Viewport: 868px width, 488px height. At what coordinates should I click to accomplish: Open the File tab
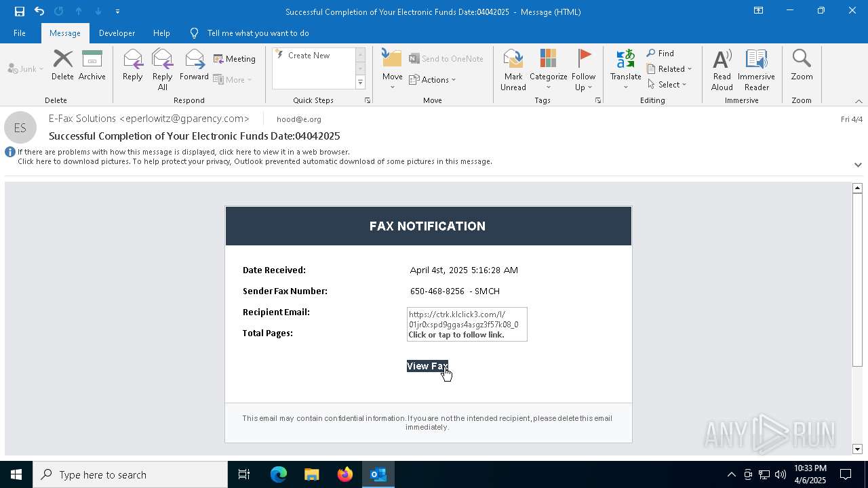20,33
